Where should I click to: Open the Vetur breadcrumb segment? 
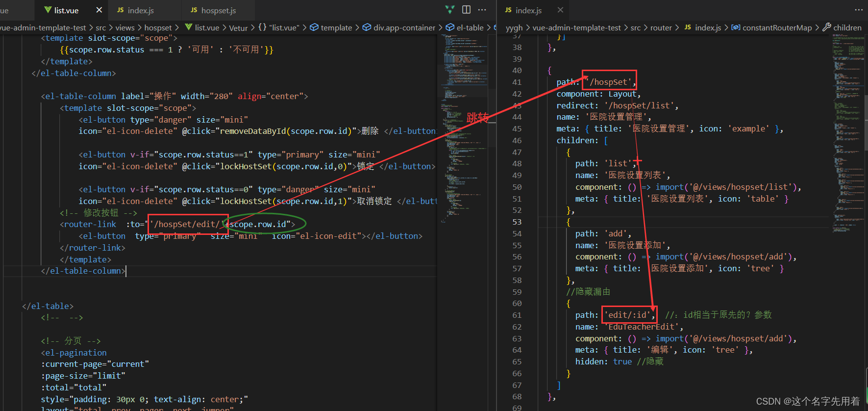pyautogui.click(x=238, y=28)
